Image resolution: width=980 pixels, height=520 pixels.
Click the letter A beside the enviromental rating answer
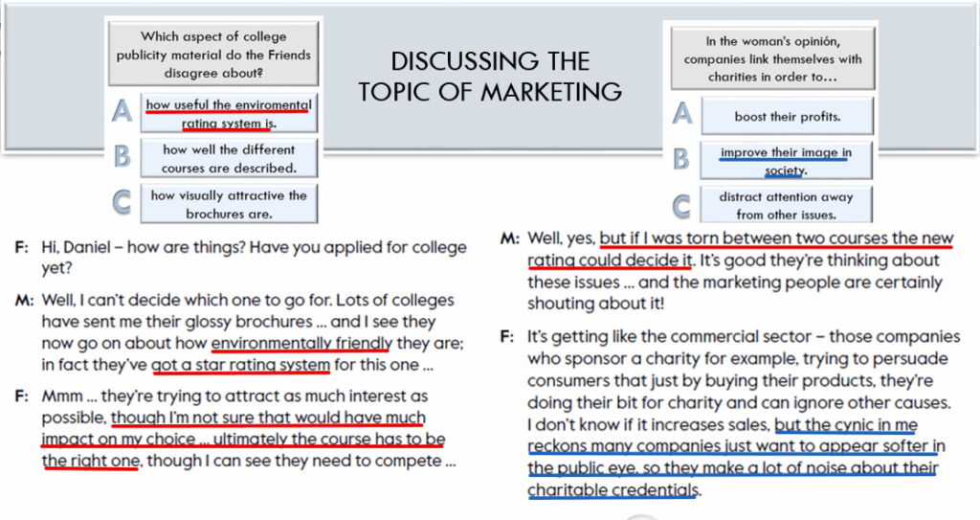coord(122,111)
